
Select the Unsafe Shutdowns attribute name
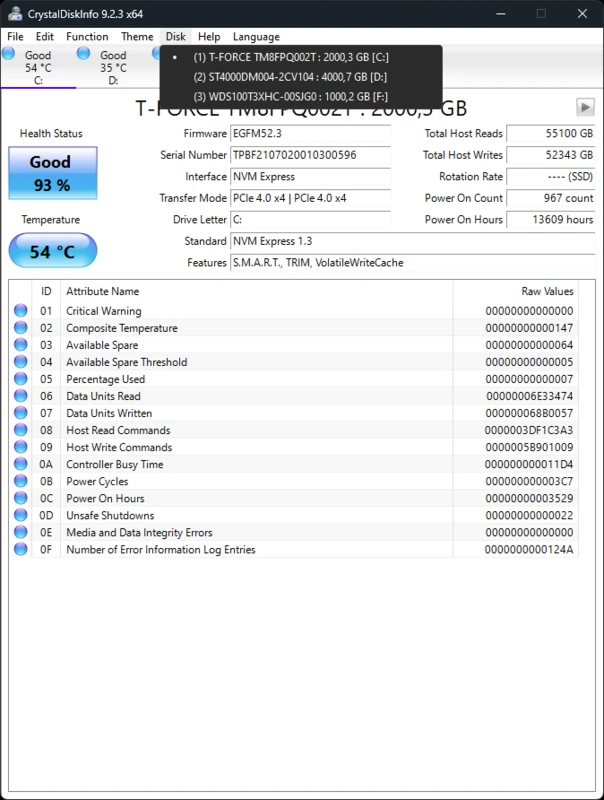click(x=110, y=515)
